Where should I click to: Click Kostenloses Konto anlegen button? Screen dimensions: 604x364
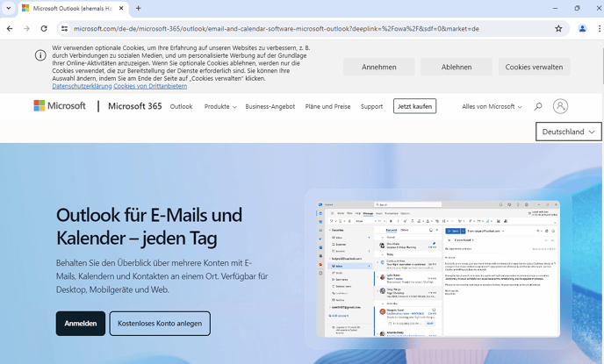pos(160,324)
